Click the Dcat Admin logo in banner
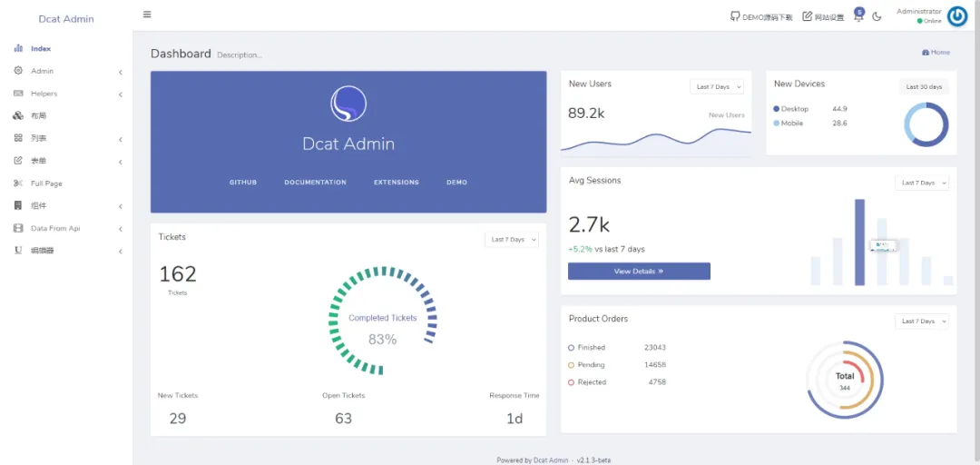This screenshot has height=465, width=980. pyautogui.click(x=348, y=104)
